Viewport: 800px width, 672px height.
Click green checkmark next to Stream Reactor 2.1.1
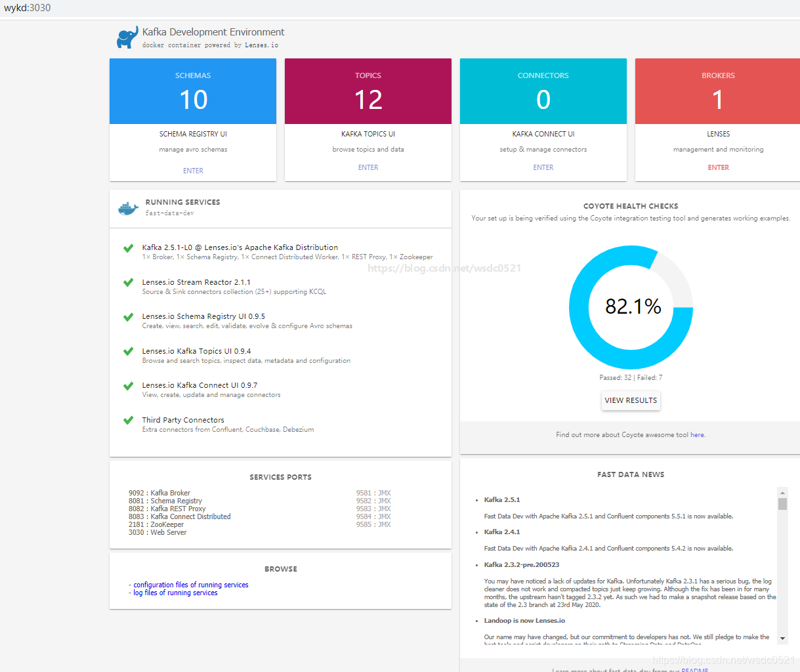(x=129, y=282)
